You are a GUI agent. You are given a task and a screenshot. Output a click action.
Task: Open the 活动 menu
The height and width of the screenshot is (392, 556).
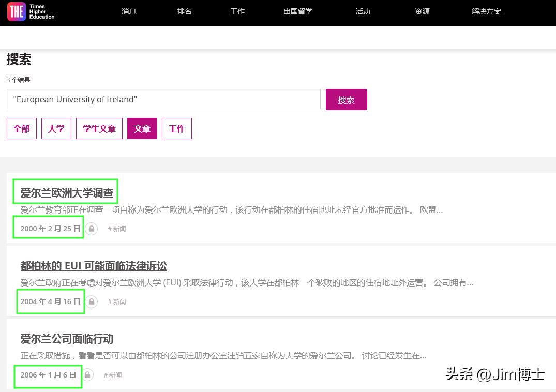point(363,11)
